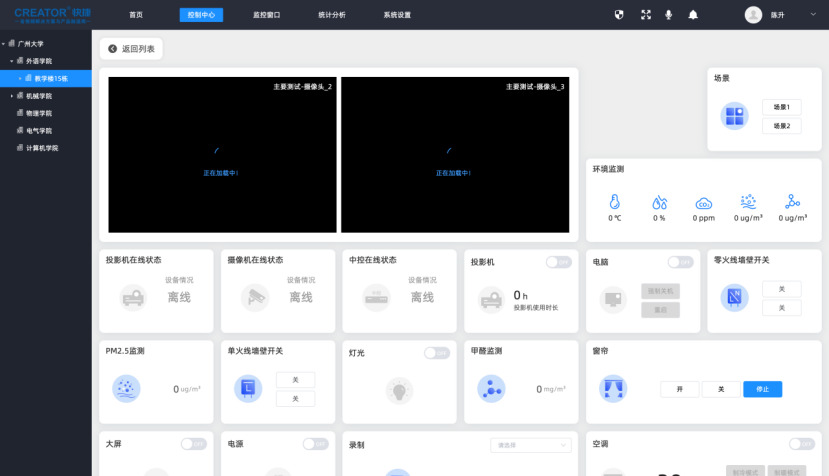Enable the 灯光 toggle switch
Image resolution: width=829 pixels, height=476 pixels.
click(437, 353)
